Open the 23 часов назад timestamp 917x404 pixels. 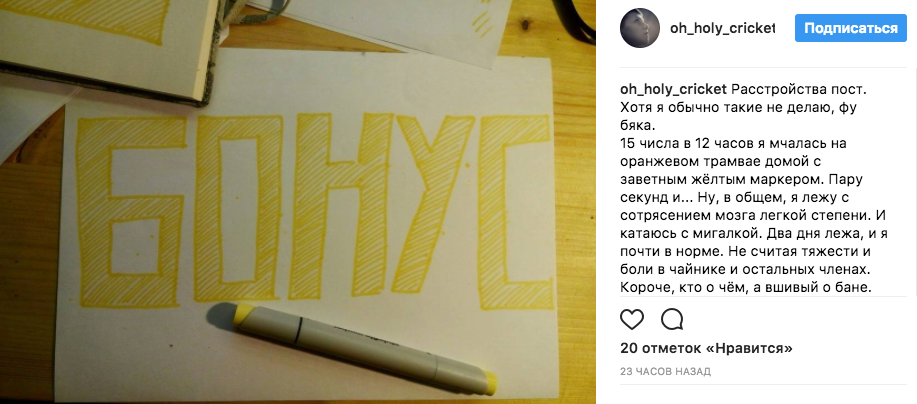[665, 372]
